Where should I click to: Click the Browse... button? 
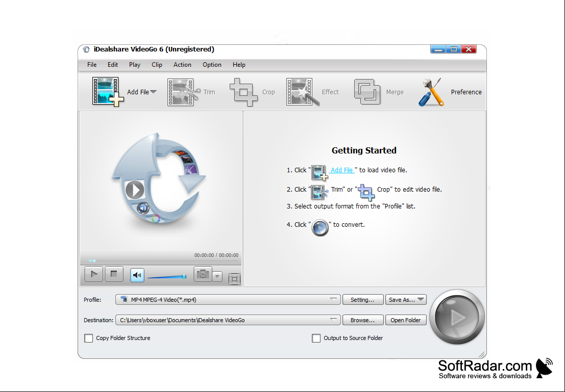(362, 320)
